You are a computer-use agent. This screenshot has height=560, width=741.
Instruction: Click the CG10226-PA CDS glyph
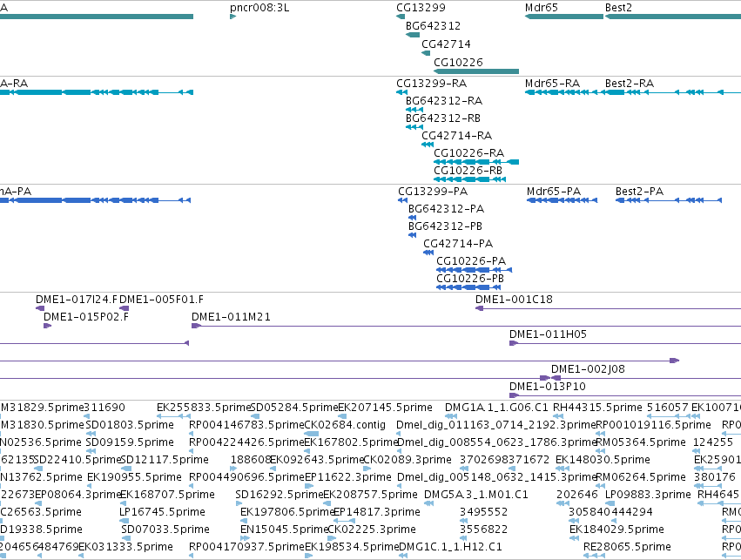pyautogui.click(x=474, y=270)
